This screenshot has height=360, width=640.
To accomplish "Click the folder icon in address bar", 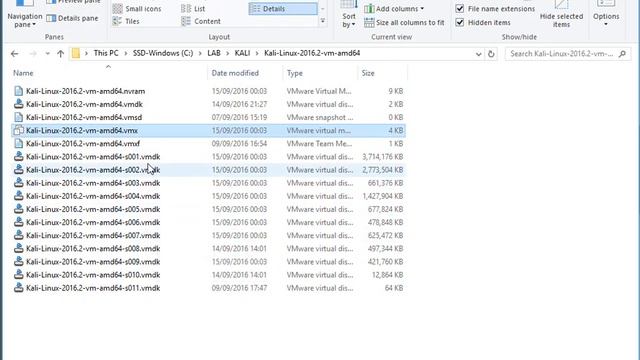I will pos(76,53).
